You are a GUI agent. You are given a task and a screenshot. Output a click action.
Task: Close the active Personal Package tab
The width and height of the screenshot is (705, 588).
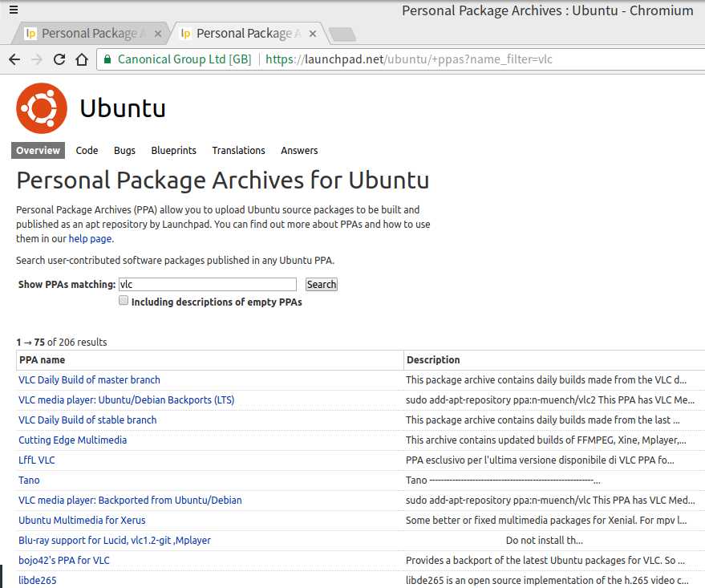[313, 34]
